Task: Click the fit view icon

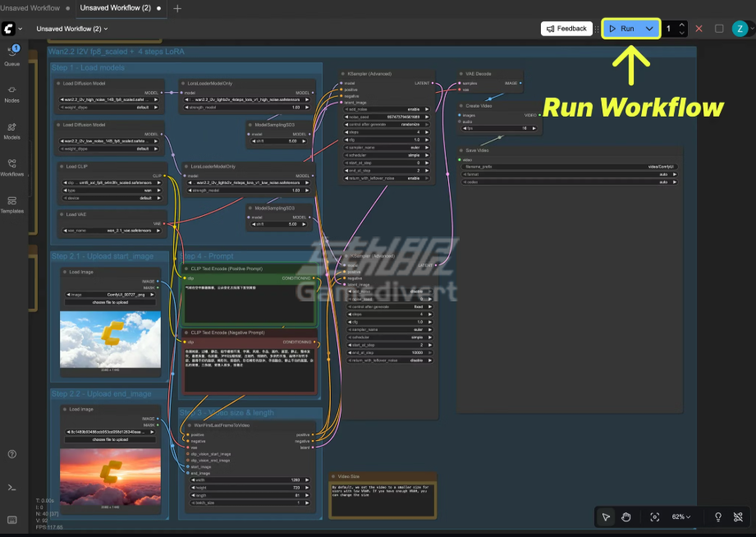Action: (654, 516)
